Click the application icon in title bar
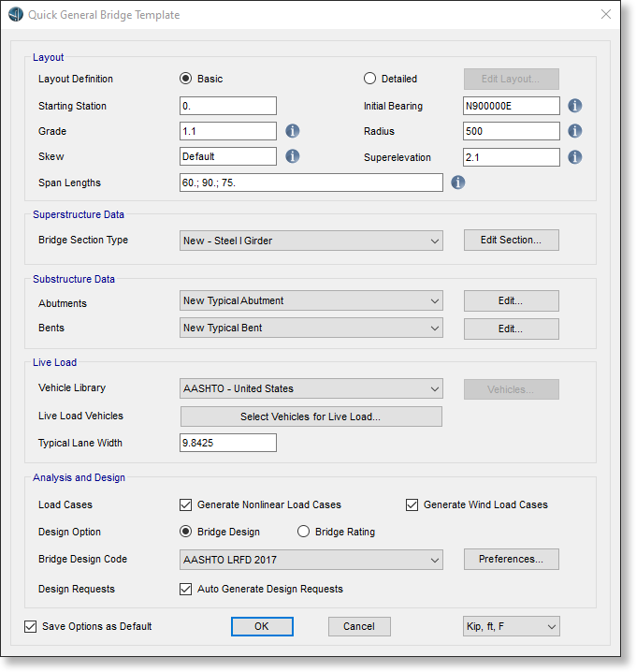 coord(16,15)
